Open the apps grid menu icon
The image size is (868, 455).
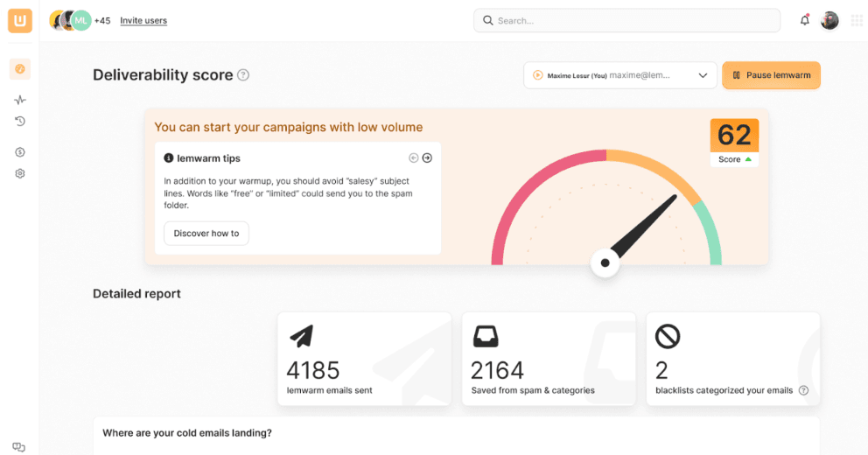click(x=856, y=20)
